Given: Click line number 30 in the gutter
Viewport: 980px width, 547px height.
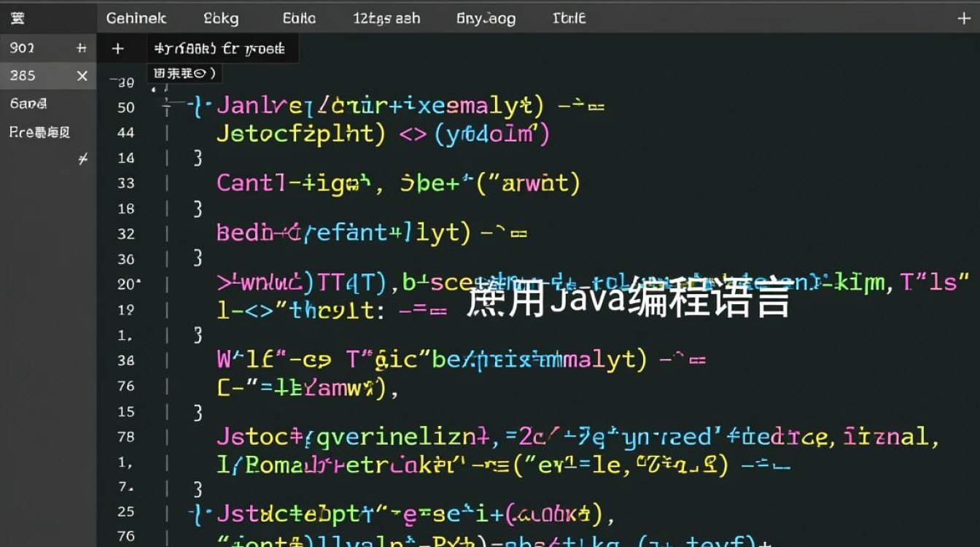Looking at the screenshot, I should [x=126, y=259].
